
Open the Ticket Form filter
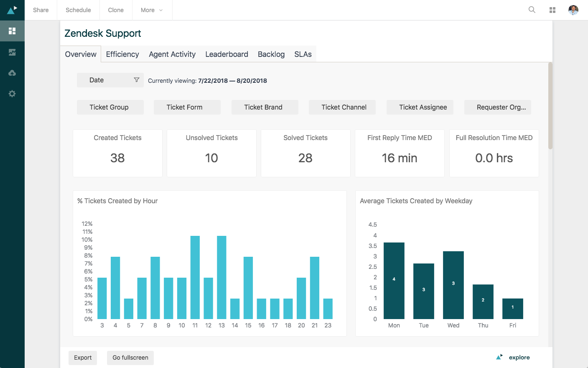pyautogui.click(x=187, y=107)
